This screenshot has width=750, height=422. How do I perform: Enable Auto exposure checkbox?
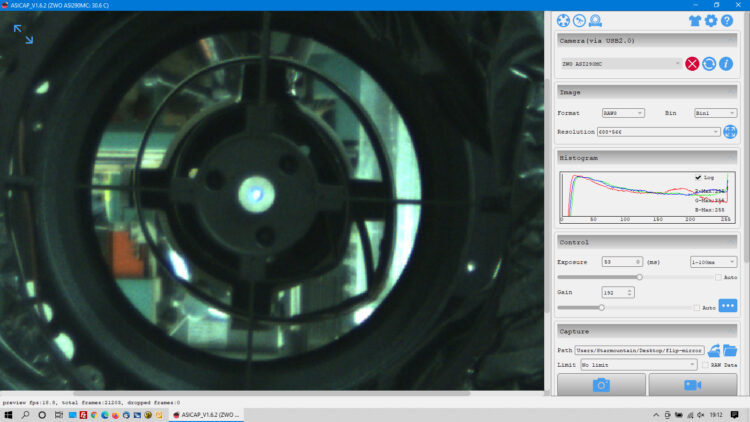718,277
